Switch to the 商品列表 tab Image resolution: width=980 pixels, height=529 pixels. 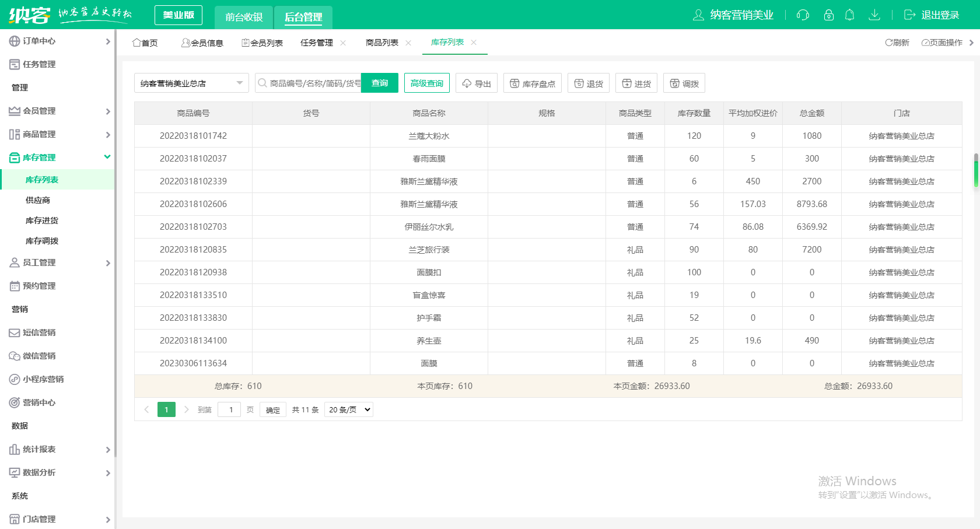click(x=382, y=42)
